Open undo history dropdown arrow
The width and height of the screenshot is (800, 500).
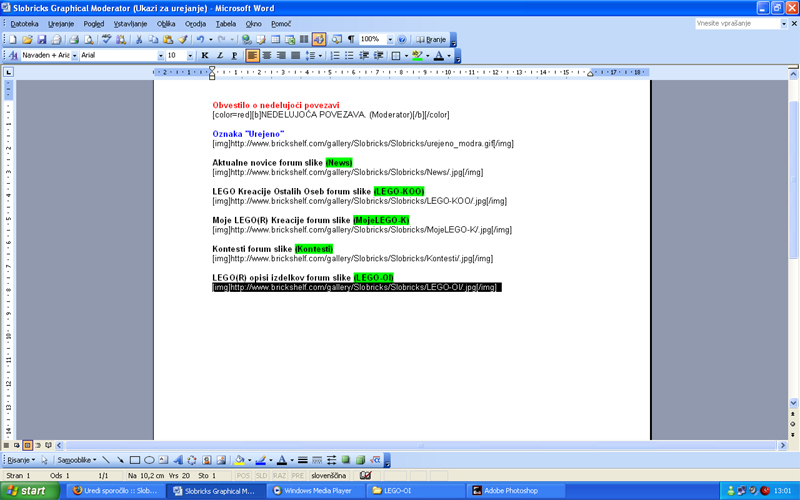click(x=211, y=39)
